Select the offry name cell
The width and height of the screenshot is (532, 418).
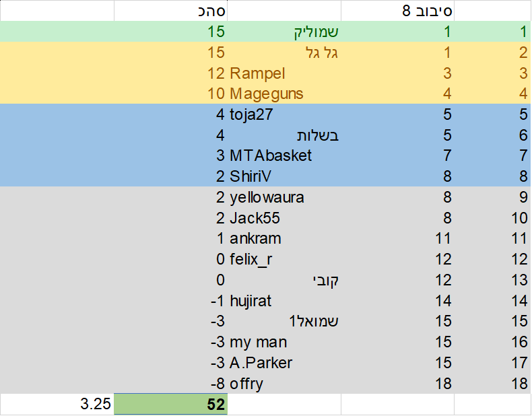point(284,384)
